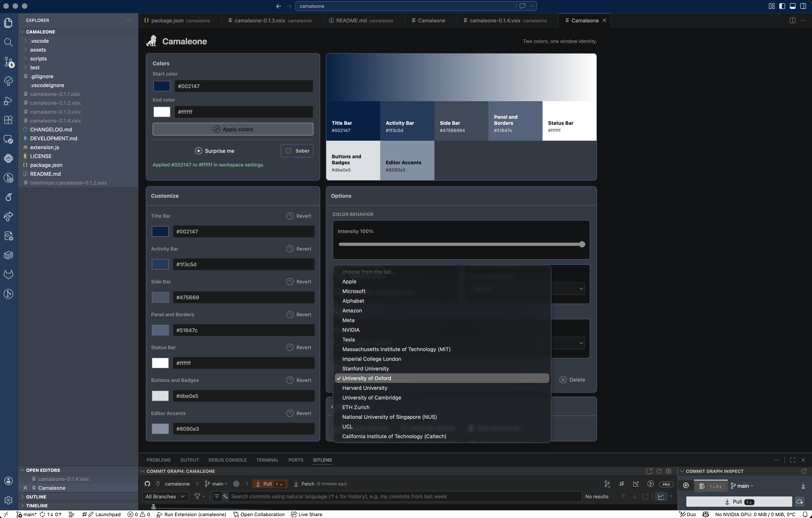This screenshot has height=518, width=812.
Task: Open the GitLab icon in activity bar
Action: tap(8, 274)
